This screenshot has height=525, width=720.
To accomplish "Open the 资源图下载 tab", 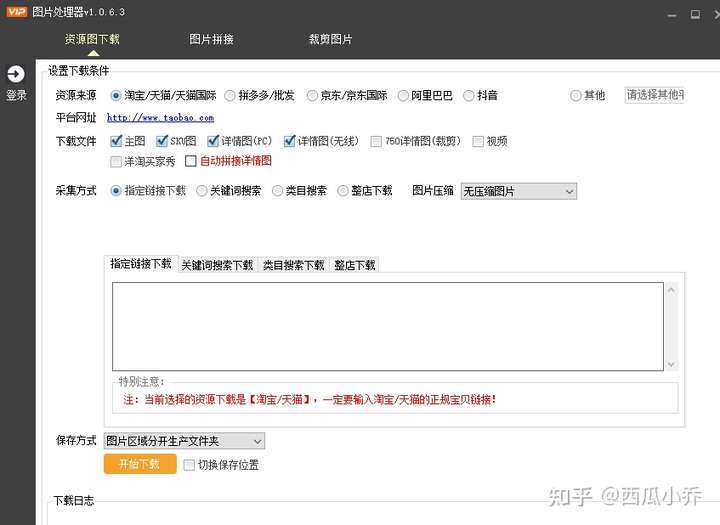I will (x=92, y=40).
